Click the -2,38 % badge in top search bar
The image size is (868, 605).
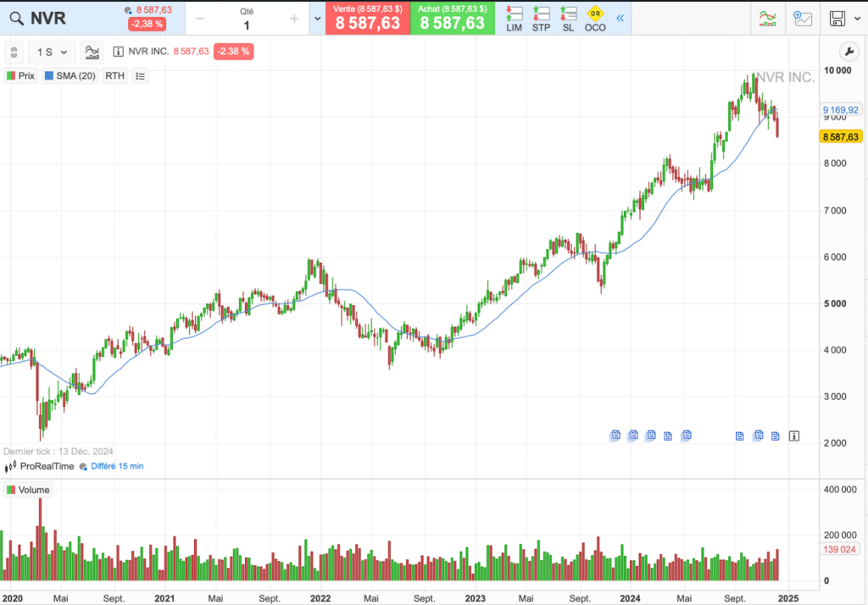[x=147, y=24]
